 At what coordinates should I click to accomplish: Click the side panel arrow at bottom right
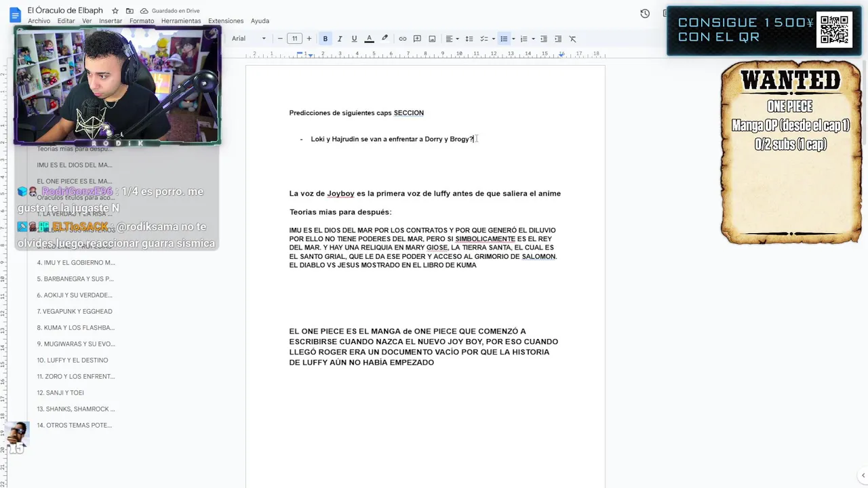(x=862, y=476)
